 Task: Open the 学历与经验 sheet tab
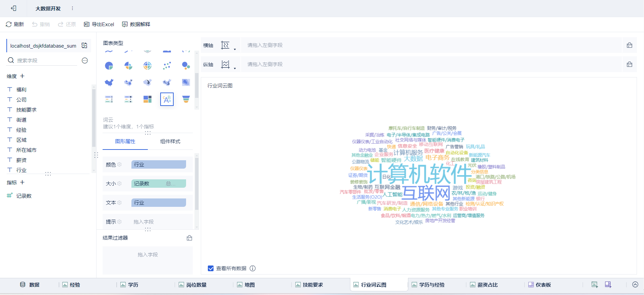click(x=428, y=285)
